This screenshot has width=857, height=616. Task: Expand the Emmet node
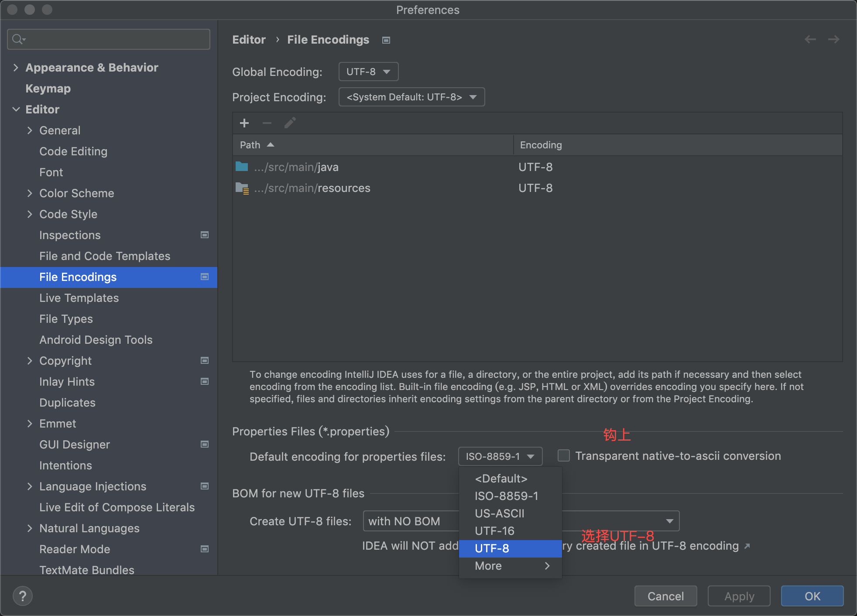tap(30, 424)
